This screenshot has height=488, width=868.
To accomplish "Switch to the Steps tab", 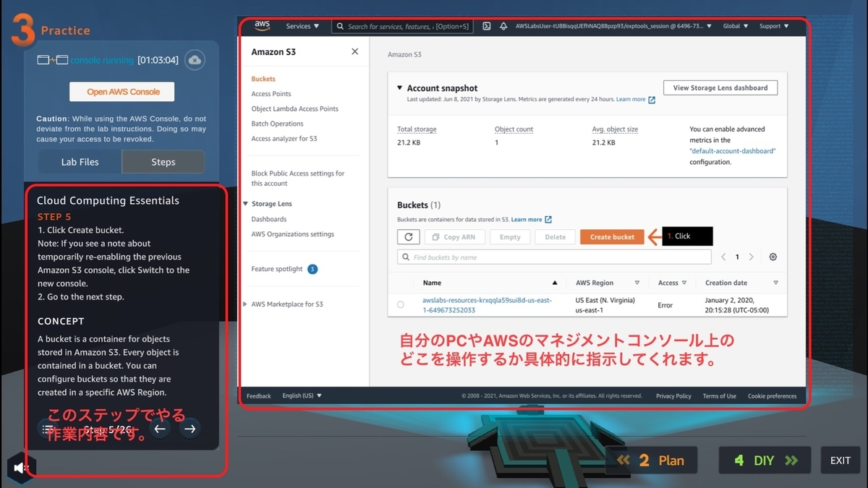I will click(x=163, y=162).
